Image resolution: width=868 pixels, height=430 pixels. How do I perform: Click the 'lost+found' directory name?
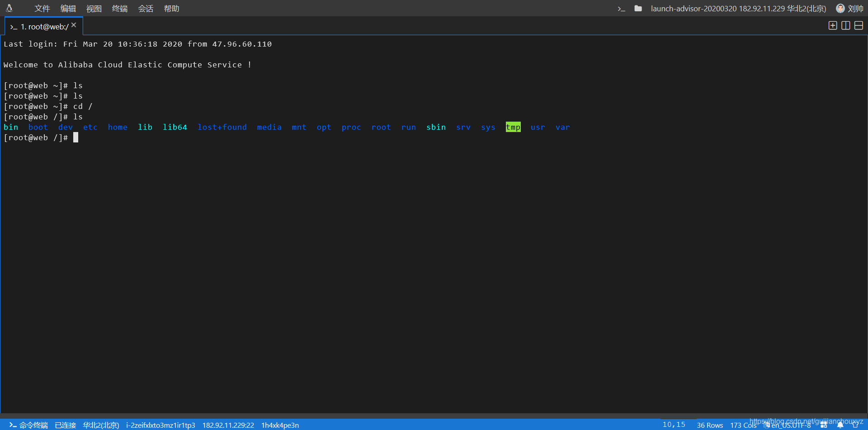pos(222,127)
